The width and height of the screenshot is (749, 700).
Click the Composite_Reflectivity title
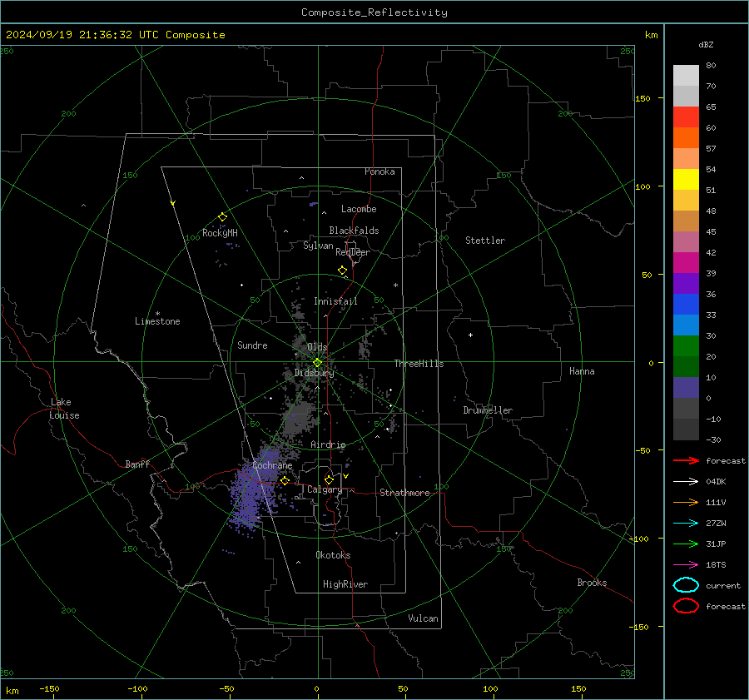click(374, 12)
